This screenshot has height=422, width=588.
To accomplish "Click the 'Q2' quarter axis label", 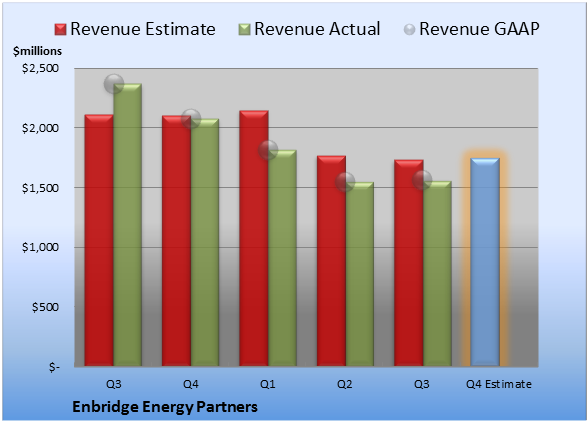I will 345,384.
